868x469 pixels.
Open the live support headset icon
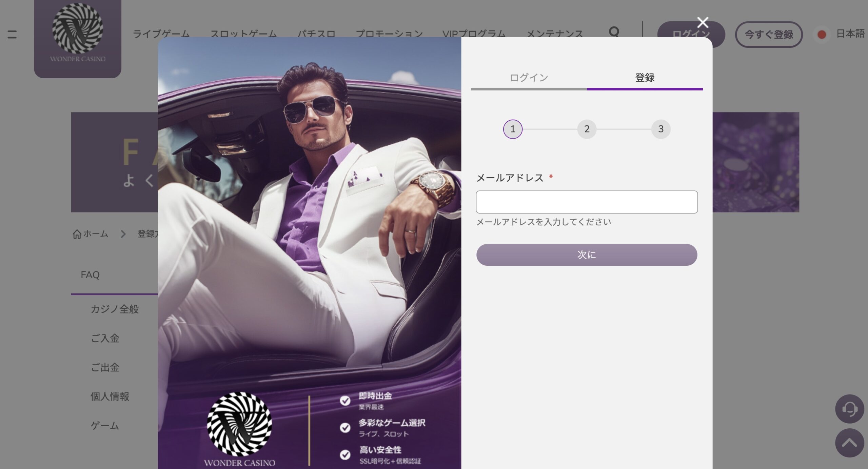[x=849, y=409]
